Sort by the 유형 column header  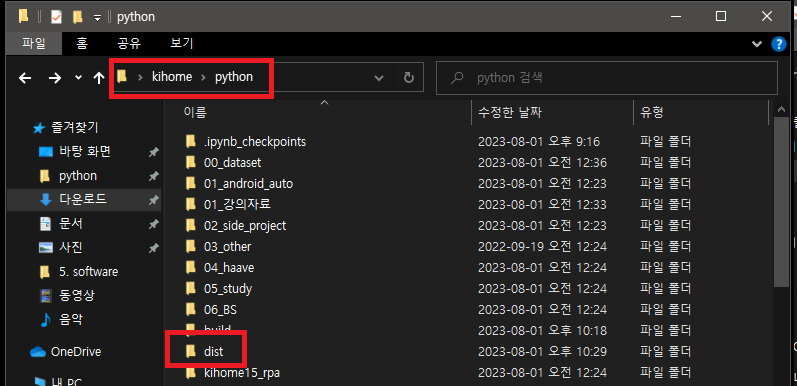point(652,112)
